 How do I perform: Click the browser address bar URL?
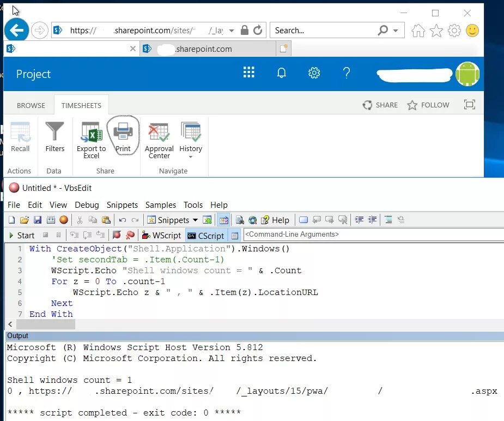146,31
